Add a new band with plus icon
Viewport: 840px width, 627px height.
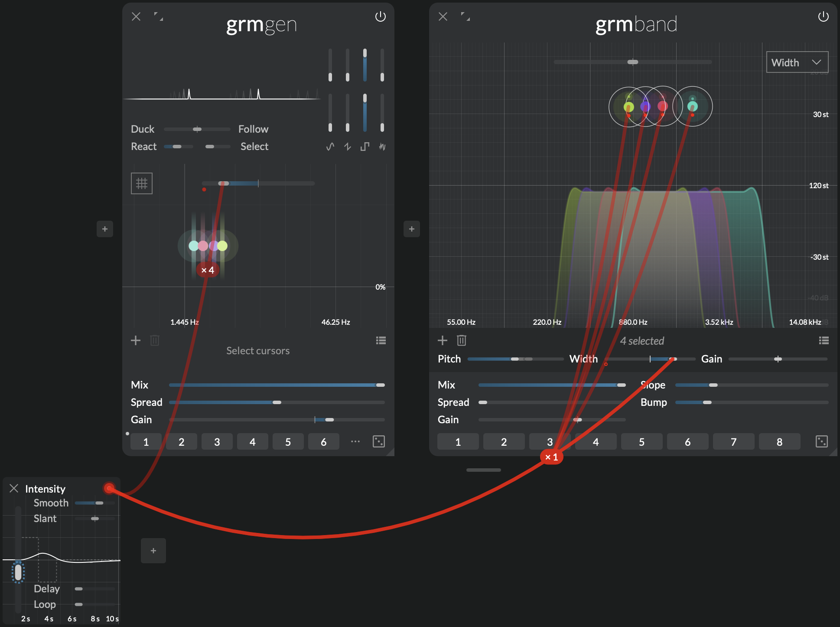click(x=442, y=340)
